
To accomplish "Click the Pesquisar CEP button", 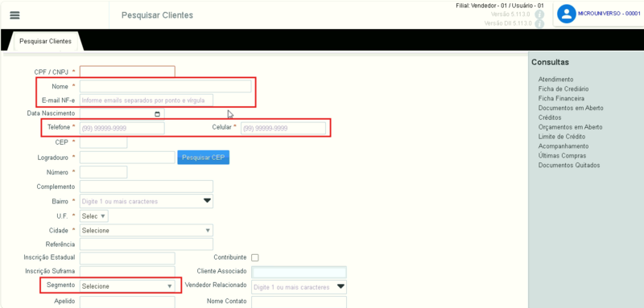I will point(204,158).
